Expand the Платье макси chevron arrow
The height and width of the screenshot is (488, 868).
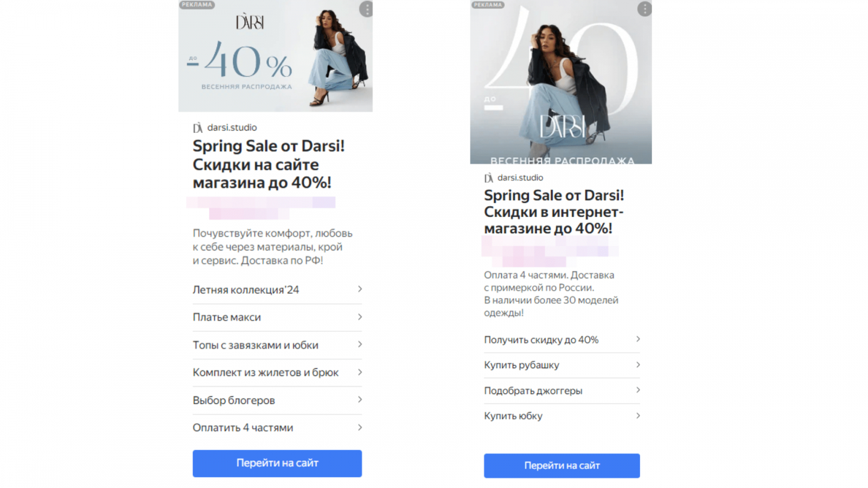[360, 317]
